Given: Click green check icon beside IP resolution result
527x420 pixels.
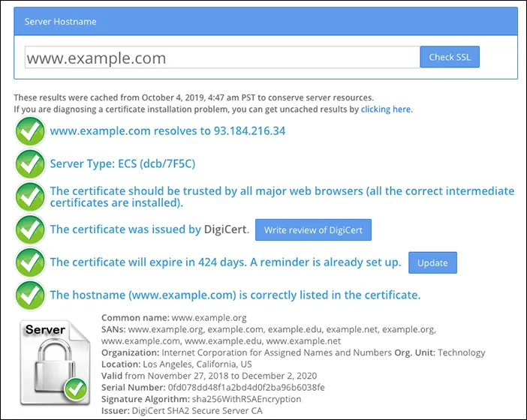Looking at the screenshot, I should [x=30, y=131].
